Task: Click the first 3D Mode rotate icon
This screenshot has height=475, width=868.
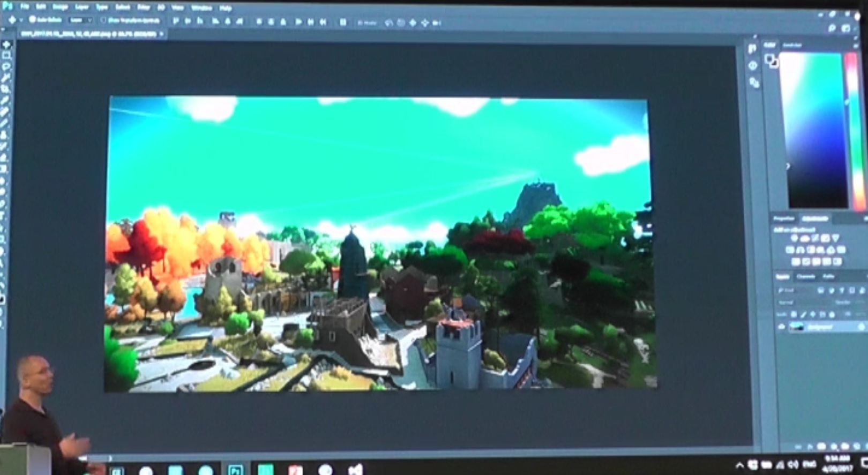Action: tap(388, 22)
